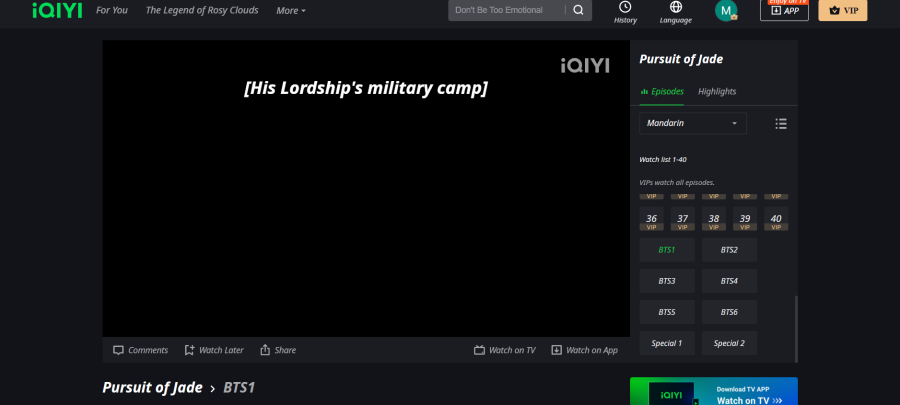Click the episode list view icon
The width and height of the screenshot is (900, 405).
click(781, 123)
